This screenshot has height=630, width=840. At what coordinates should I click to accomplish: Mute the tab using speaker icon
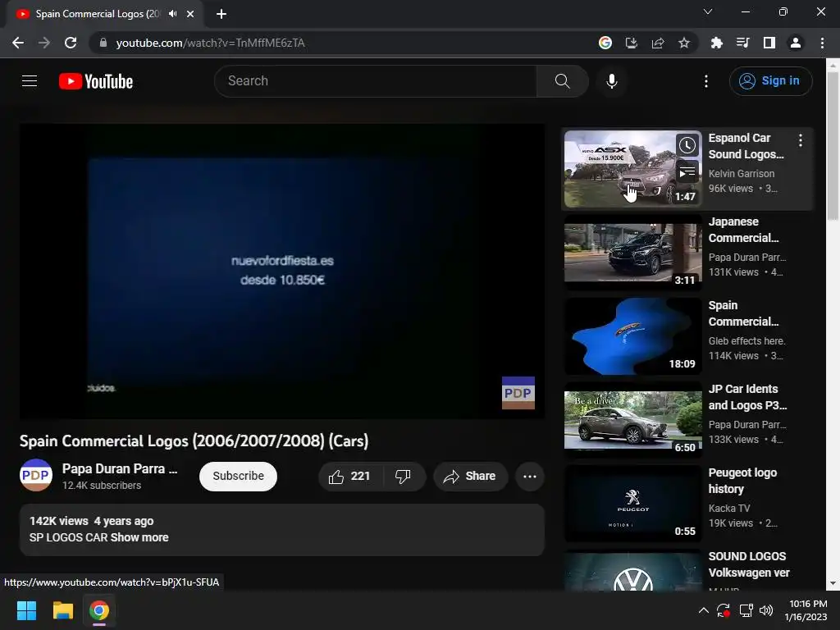tap(172, 13)
